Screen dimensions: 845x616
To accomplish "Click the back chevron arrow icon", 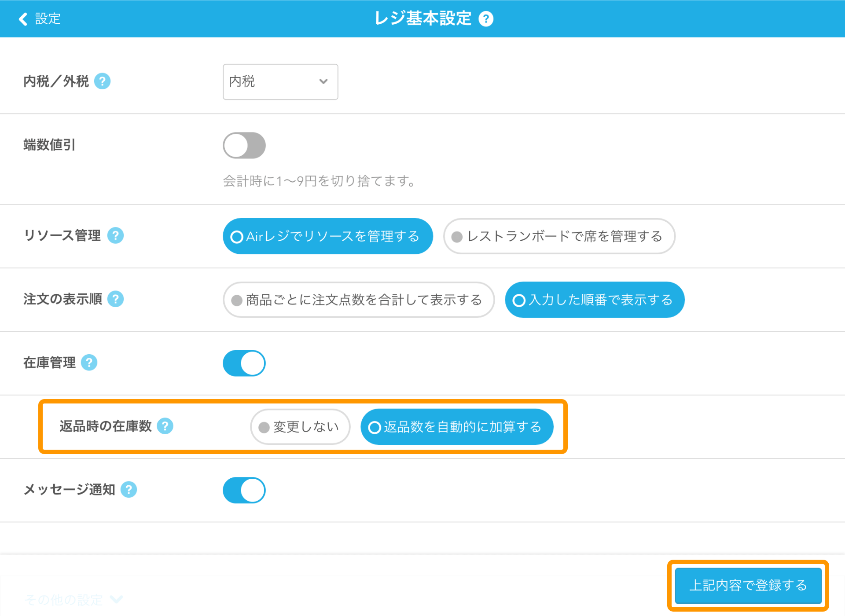I will pyautogui.click(x=23, y=19).
